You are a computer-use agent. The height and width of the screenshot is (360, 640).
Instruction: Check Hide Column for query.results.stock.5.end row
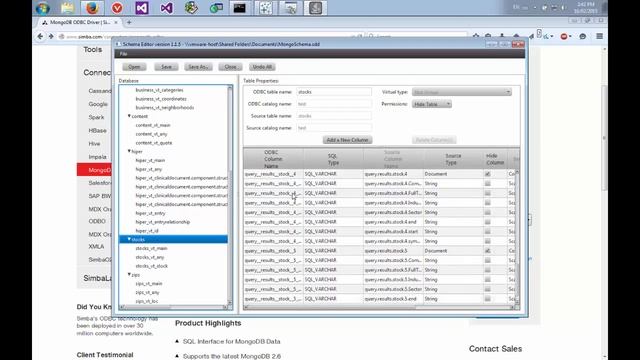click(x=488, y=299)
